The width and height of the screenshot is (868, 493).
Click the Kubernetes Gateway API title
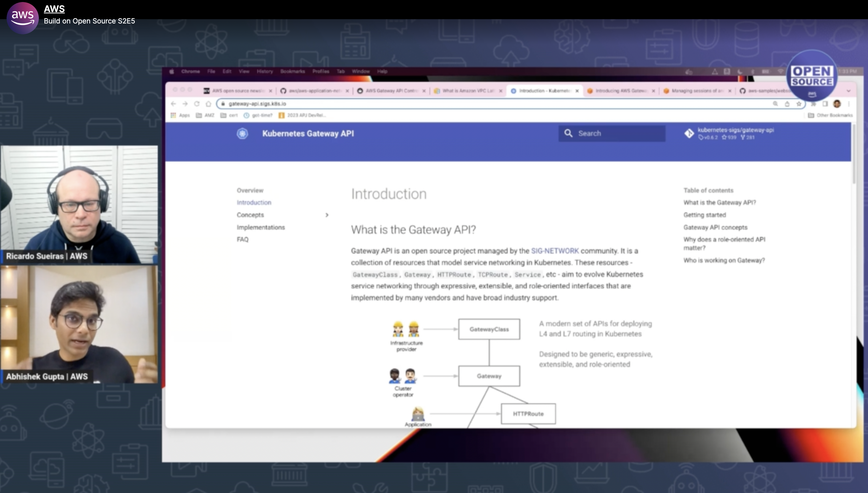308,133
